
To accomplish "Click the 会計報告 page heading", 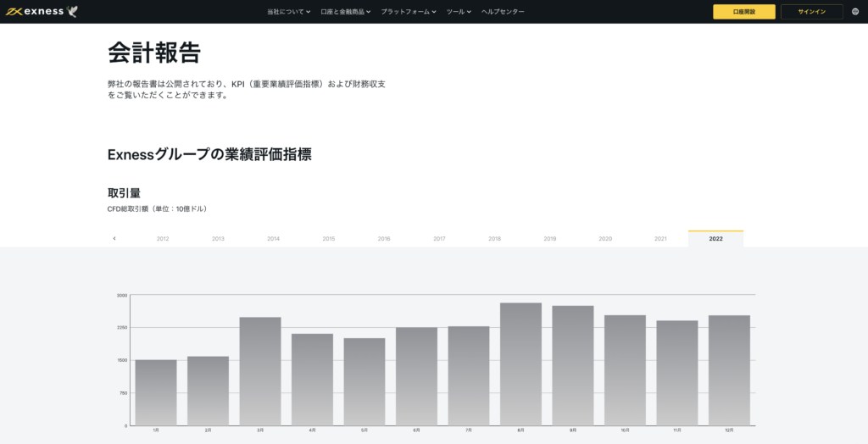I will 154,53.
